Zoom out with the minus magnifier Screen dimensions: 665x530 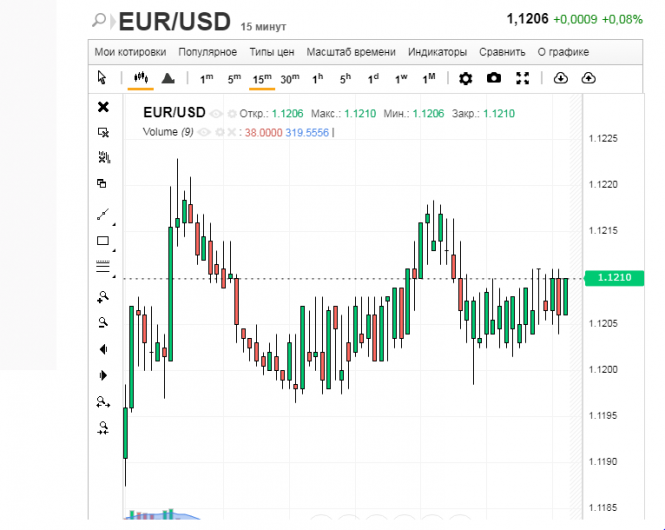[103, 323]
